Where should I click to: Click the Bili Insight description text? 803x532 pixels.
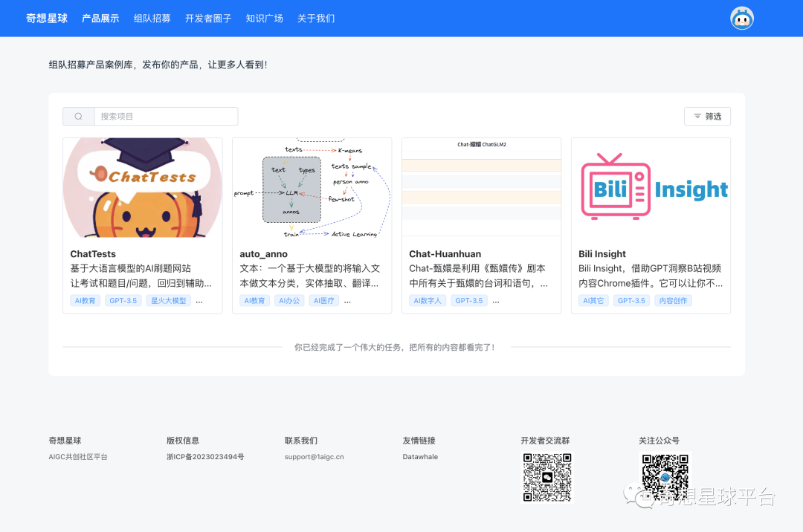tap(651, 276)
